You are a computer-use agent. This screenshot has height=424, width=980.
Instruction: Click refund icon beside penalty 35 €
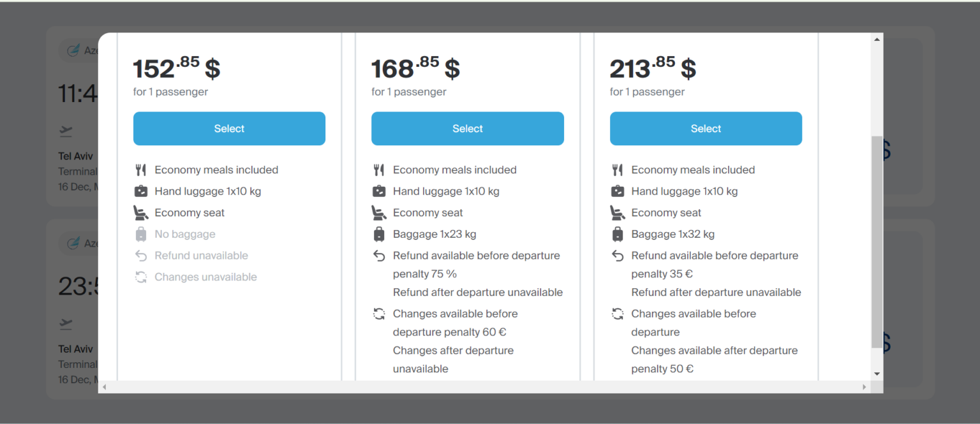pyautogui.click(x=618, y=256)
